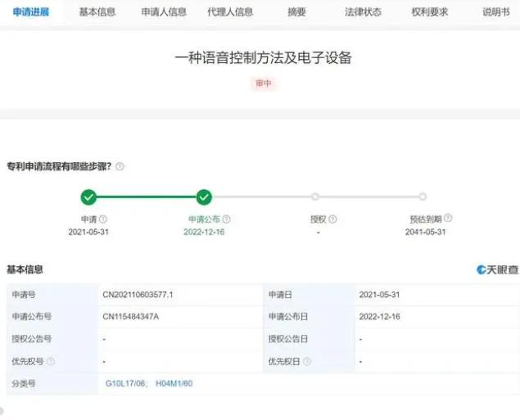Click help icon beside 专利申请流程有哪些步骤
The height and width of the screenshot is (420, 520).
120,166
